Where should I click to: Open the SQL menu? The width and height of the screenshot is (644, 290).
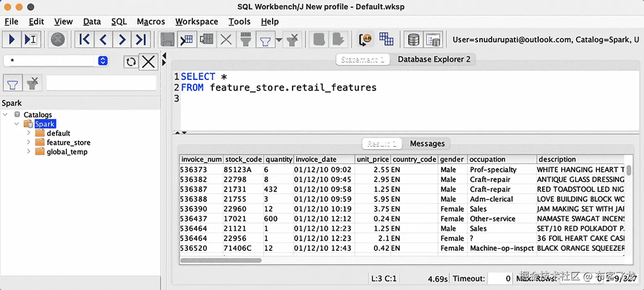coord(119,22)
